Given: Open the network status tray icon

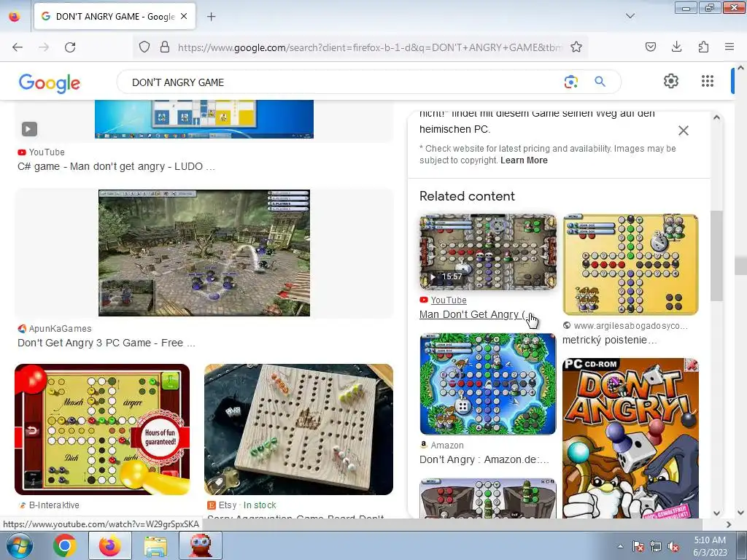Looking at the screenshot, I should (656, 546).
